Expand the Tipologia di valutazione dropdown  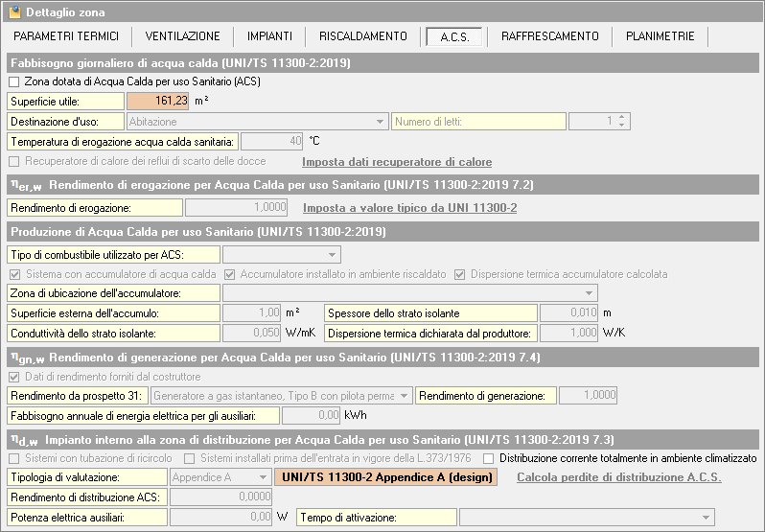coord(220,476)
